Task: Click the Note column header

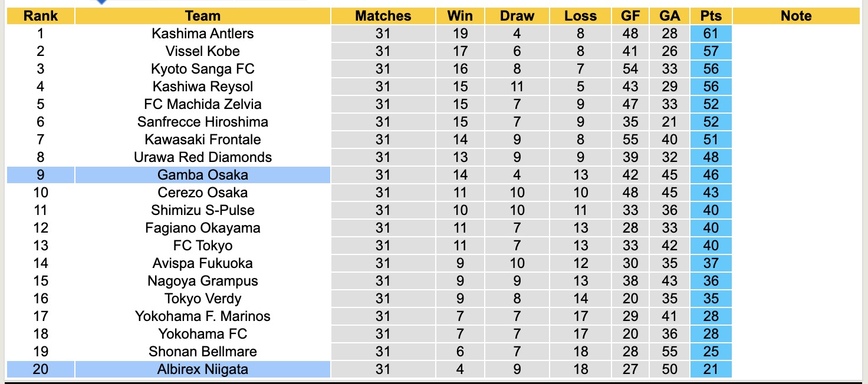Action: (796, 16)
